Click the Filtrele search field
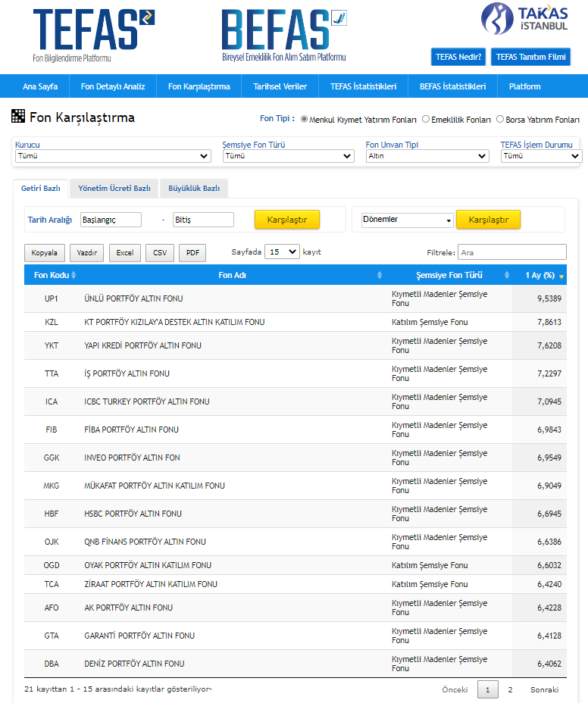Image resolution: width=588 pixels, height=703 pixels. (x=511, y=252)
